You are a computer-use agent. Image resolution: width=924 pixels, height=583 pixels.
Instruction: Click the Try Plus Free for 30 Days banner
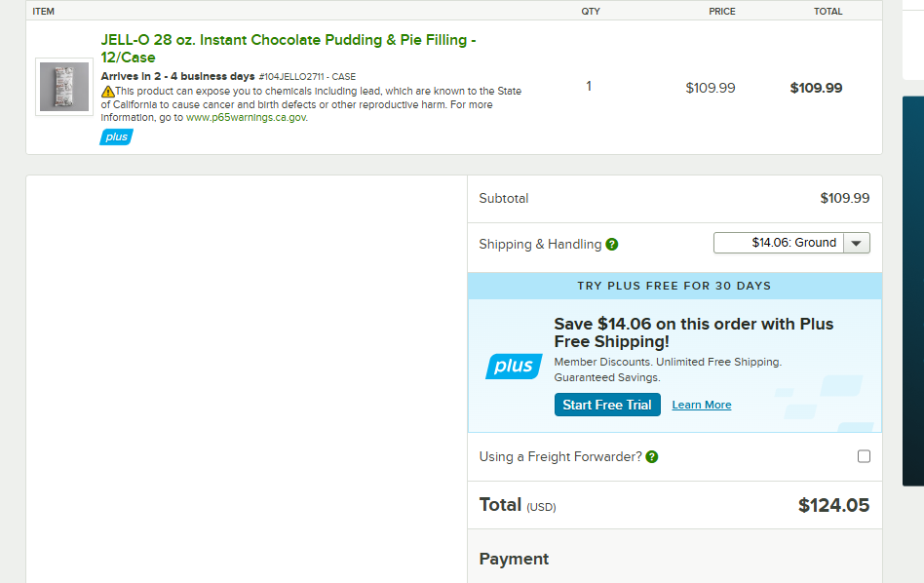pos(674,286)
